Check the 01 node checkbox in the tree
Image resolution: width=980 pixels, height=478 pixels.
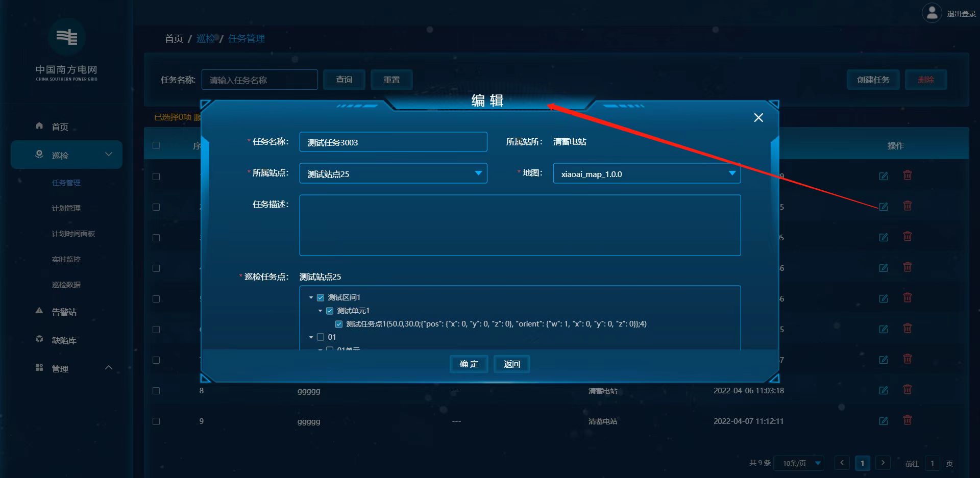[x=321, y=337]
